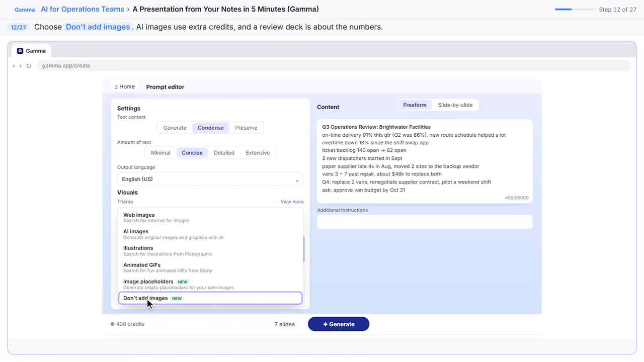Select the Condense text content option
Screen dimensions: 644x362
pos(210,128)
